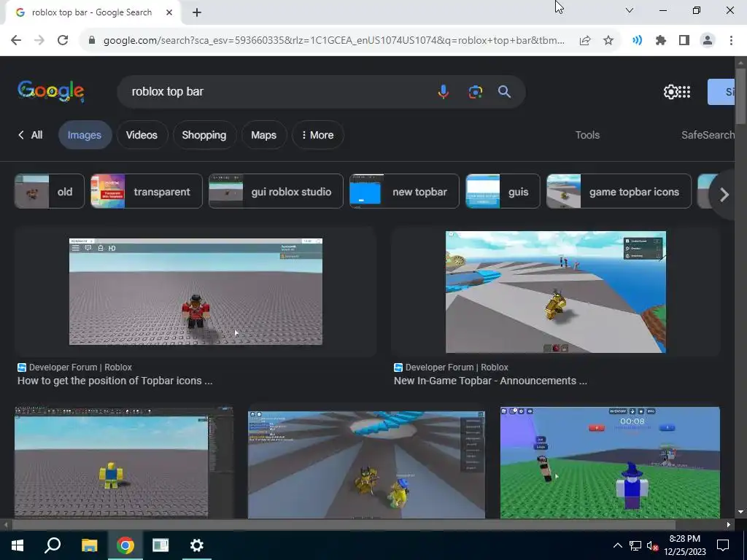
Task: Click the Google logo
Action: (51, 91)
